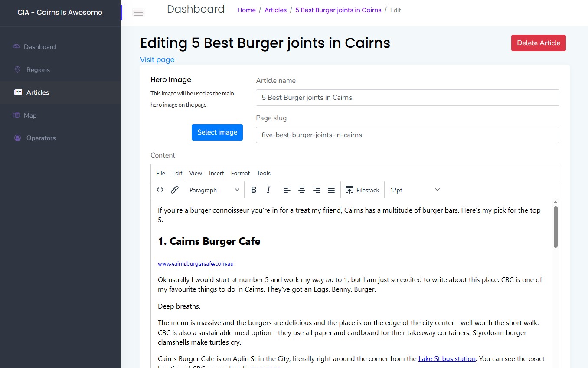Open Filestack upload tool
Image resolution: width=588 pixels, height=368 pixels.
pos(362,190)
